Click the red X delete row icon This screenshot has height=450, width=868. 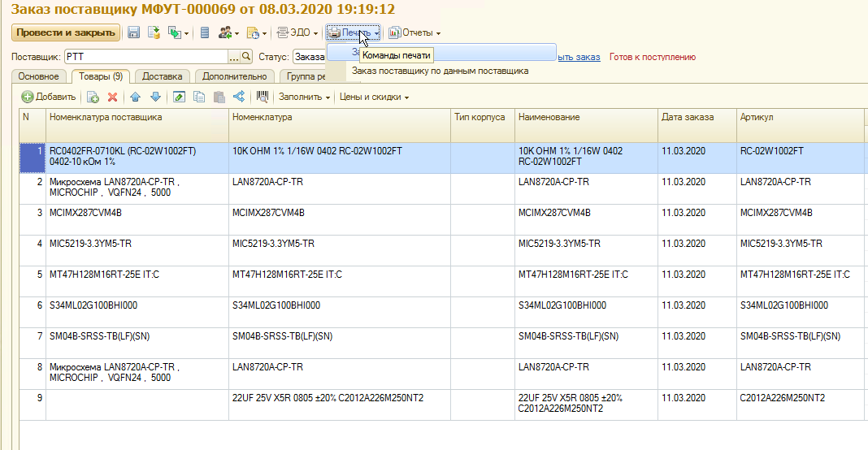113,97
